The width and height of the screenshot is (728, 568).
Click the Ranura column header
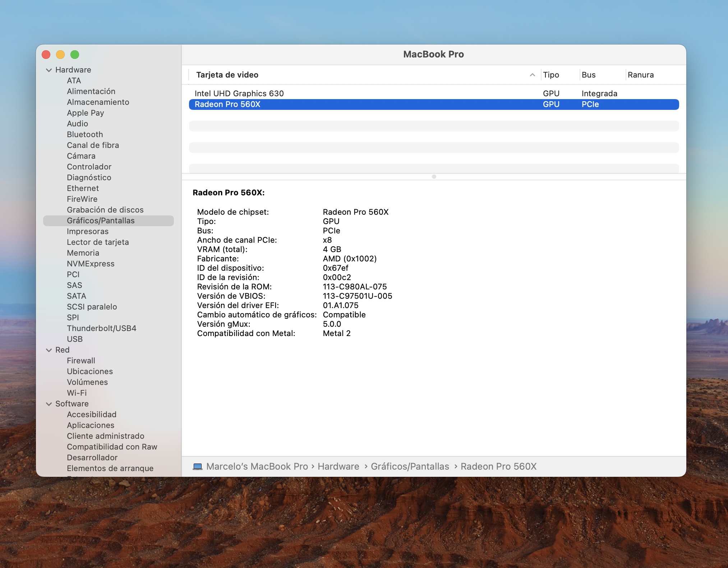(x=640, y=75)
